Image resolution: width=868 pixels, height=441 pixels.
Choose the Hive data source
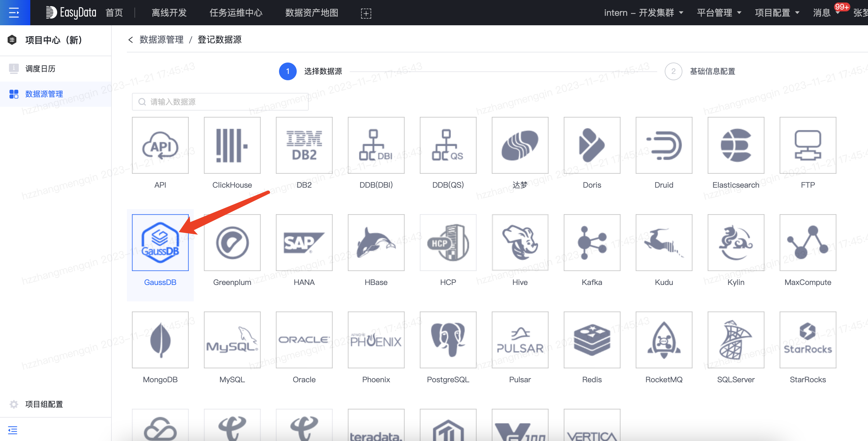[x=520, y=243]
